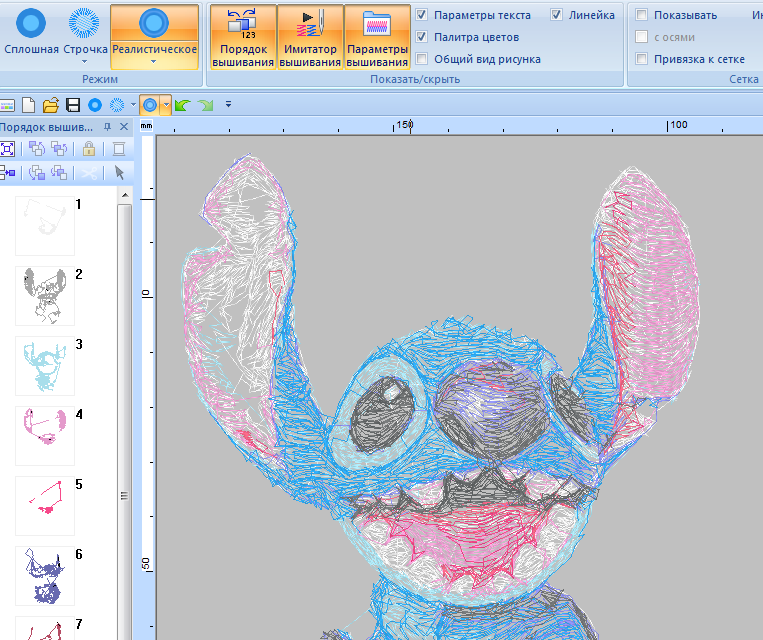The width and height of the screenshot is (763, 640).
Task: Click the lock icon in sewing order panel
Action: pos(89,149)
